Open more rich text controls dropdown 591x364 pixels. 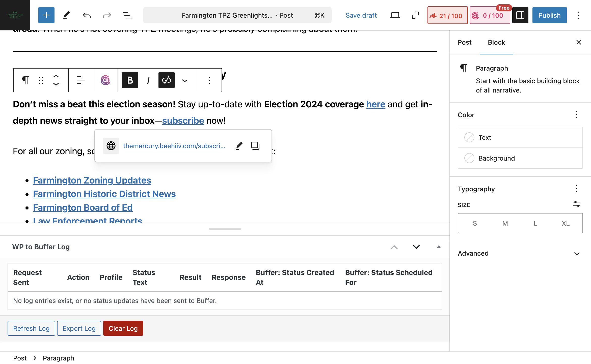(x=185, y=80)
